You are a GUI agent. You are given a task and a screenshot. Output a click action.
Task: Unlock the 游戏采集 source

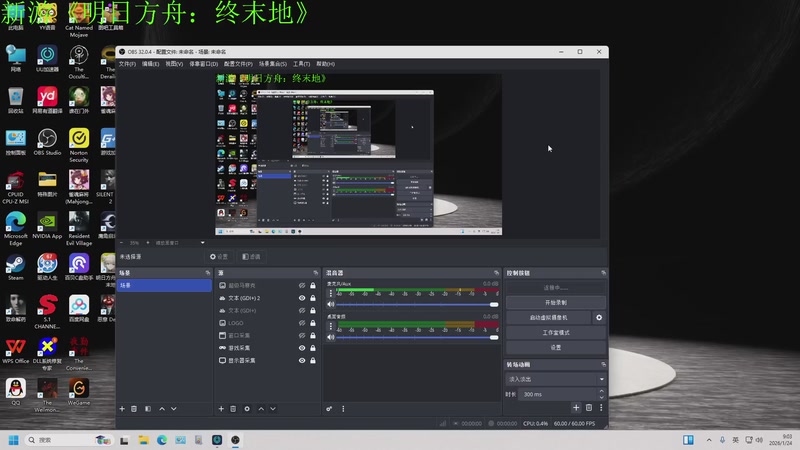point(313,348)
